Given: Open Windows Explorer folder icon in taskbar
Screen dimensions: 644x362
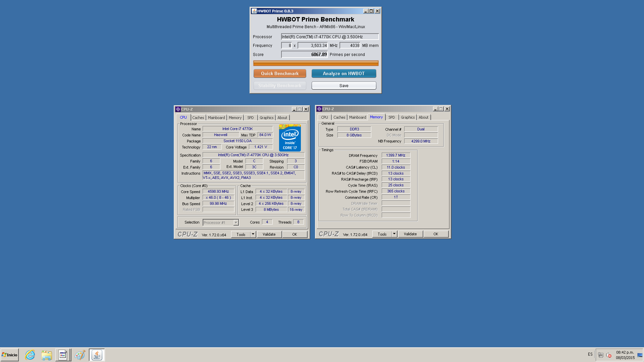Looking at the screenshot, I should click(x=47, y=355).
